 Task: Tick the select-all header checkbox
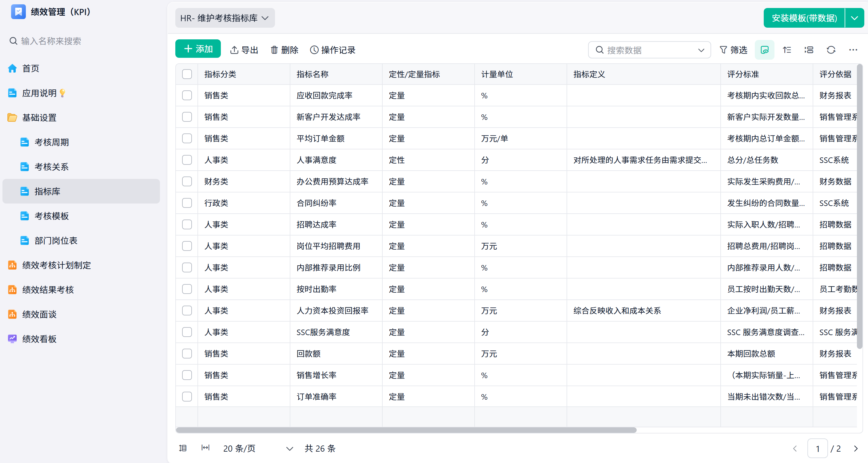point(187,74)
